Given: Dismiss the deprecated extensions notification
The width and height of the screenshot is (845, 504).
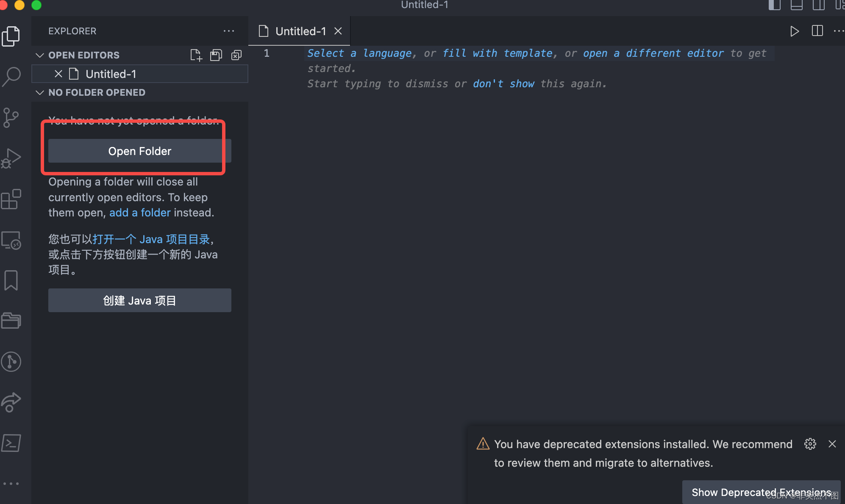Looking at the screenshot, I should coord(832,444).
